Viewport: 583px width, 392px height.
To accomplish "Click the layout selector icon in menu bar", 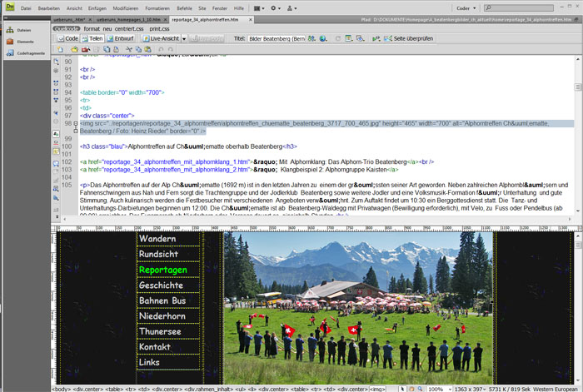I will point(259,8).
